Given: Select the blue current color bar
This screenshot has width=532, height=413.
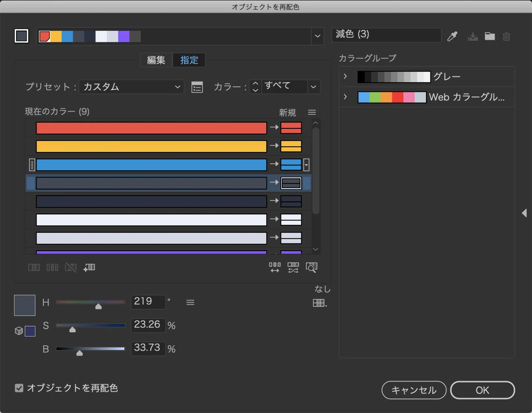Looking at the screenshot, I should (151, 165).
